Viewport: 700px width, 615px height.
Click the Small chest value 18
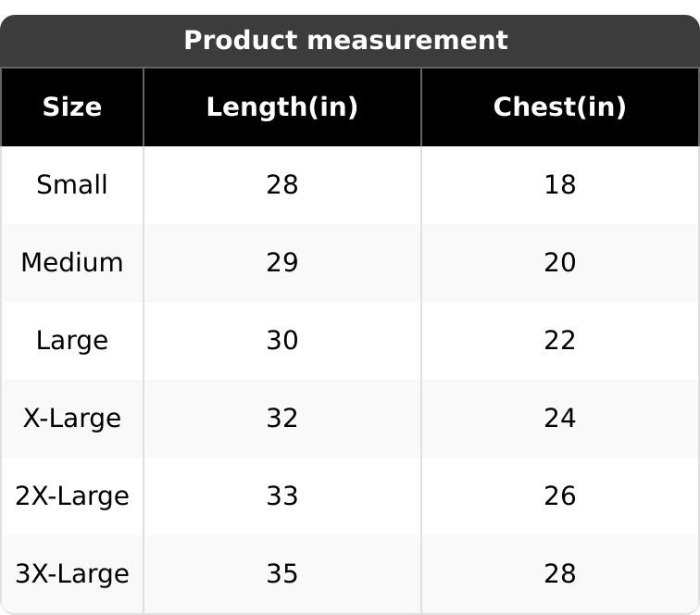pyautogui.click(x=559, y=185)
